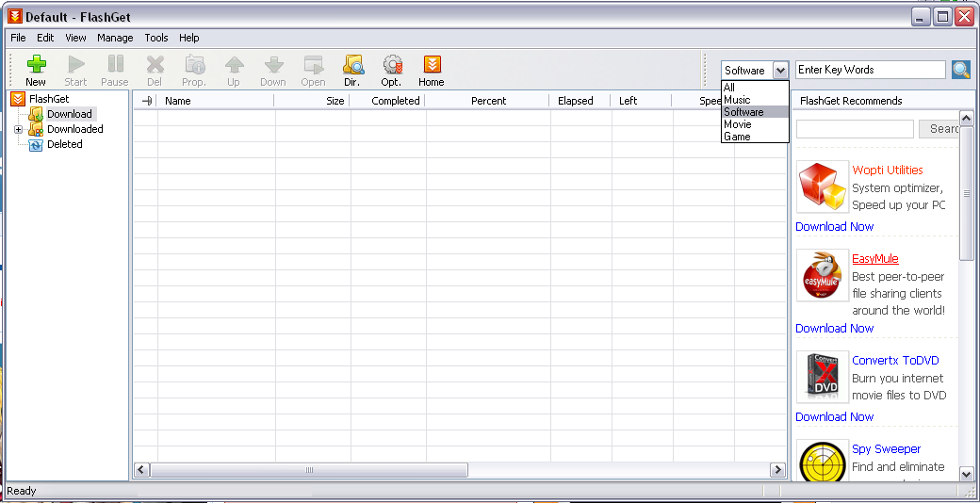Click the FlashGet Recommends panel header
Screen dimensions: 980x503
click(x=883, y=101)
